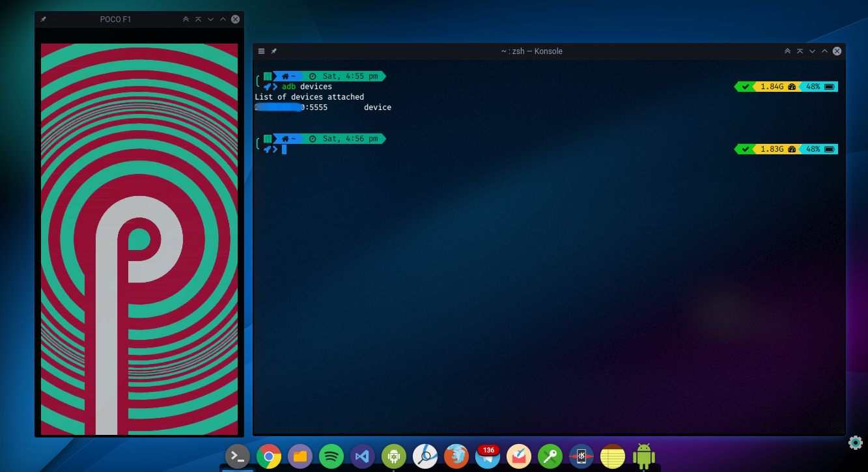Shade the POCO F1 window with double-chevron button
Image resolution: width=868 pixels, height=472 pixels.
pyautogui.click(x=186, y=20)
